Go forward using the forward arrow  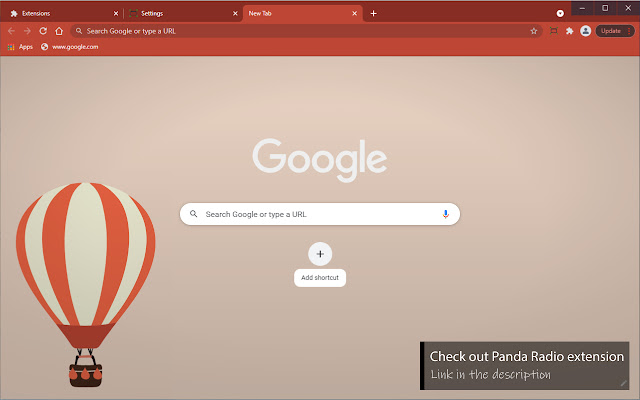coord(27,31)
